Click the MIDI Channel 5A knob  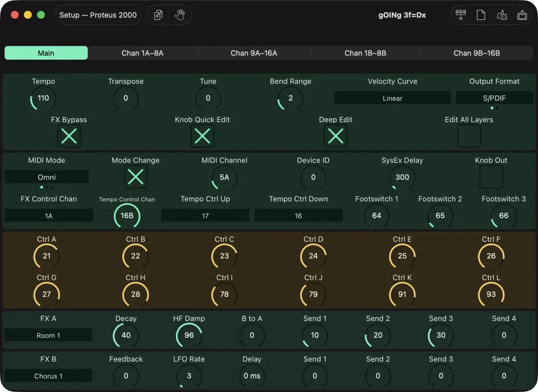[224, 177]
